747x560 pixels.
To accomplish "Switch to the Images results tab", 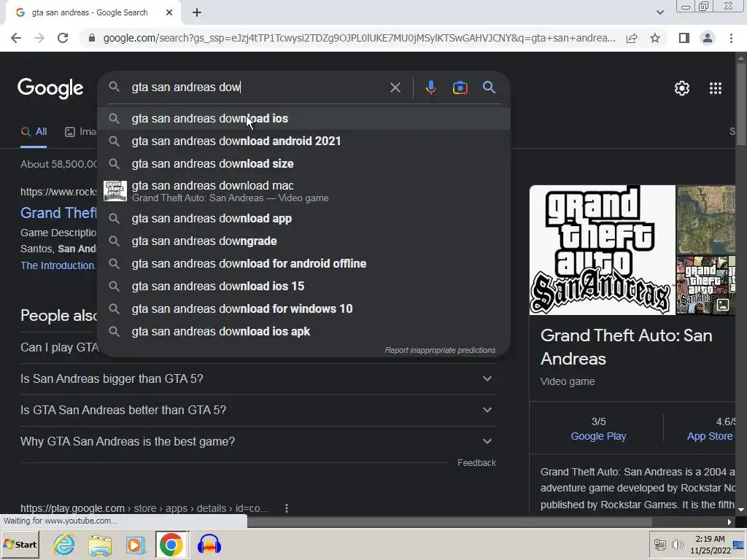I will [80, 132].
